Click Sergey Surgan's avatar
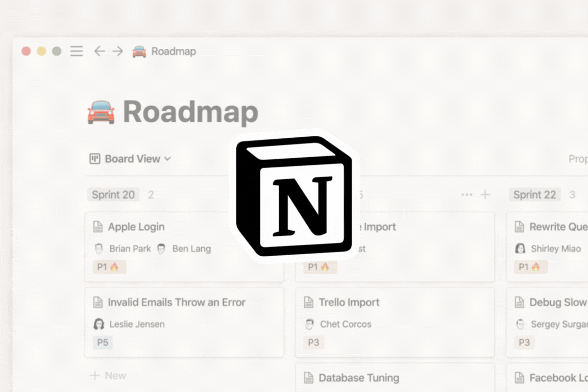This screenshot has width=588, height=392. tap(521, 324)
